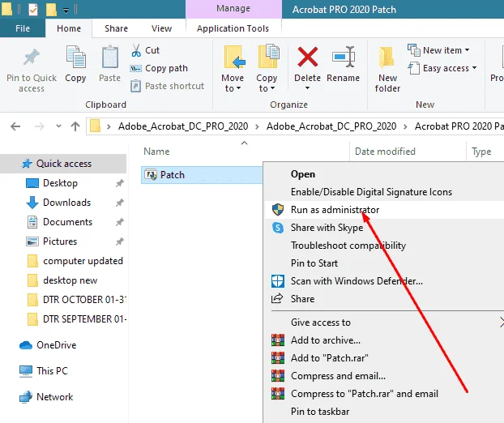Click the second Adobe_Acrobat_DC_PRO_2020 breadcrumb
This screenshot has width=504, height=423.
pos(331,126)
